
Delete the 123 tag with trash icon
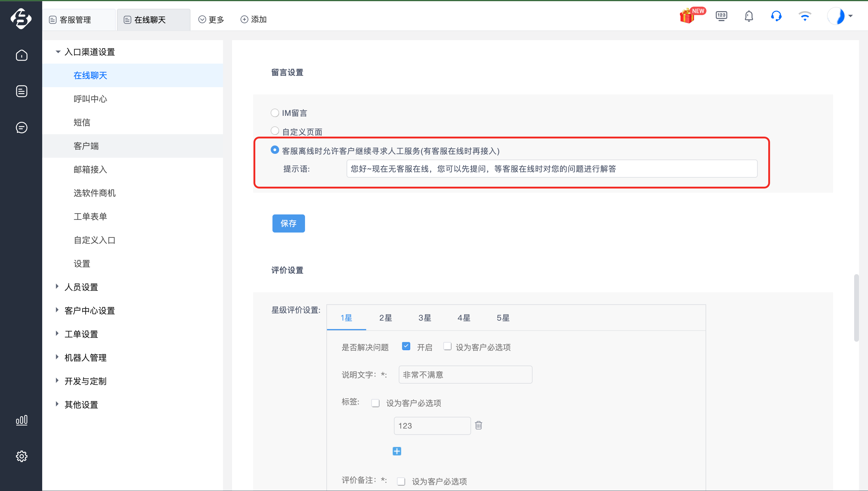pyautogui.click(x=479, y=425)
